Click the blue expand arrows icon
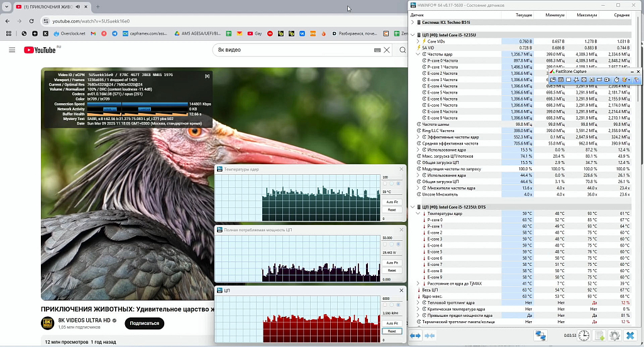 point(416,336)
